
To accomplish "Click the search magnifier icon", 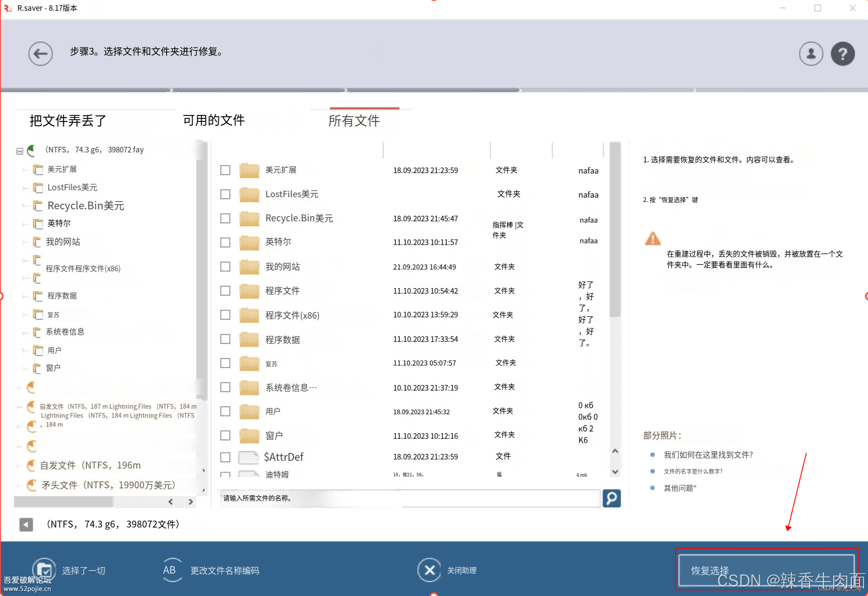I will (x=611, y=498).
